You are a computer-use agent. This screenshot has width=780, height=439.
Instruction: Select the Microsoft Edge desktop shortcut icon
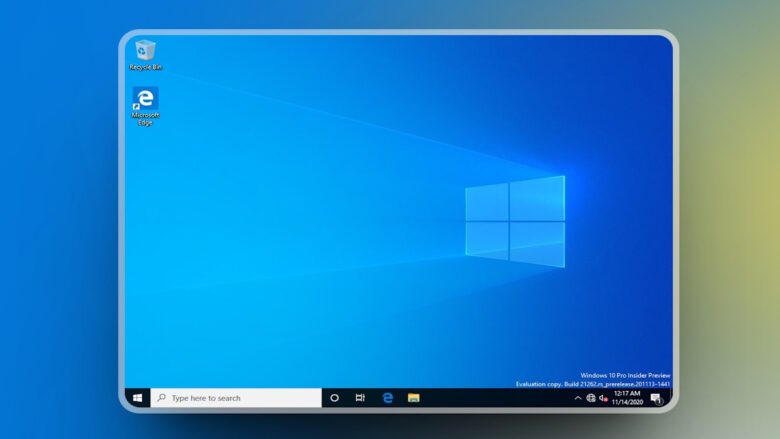pos(145,98)
